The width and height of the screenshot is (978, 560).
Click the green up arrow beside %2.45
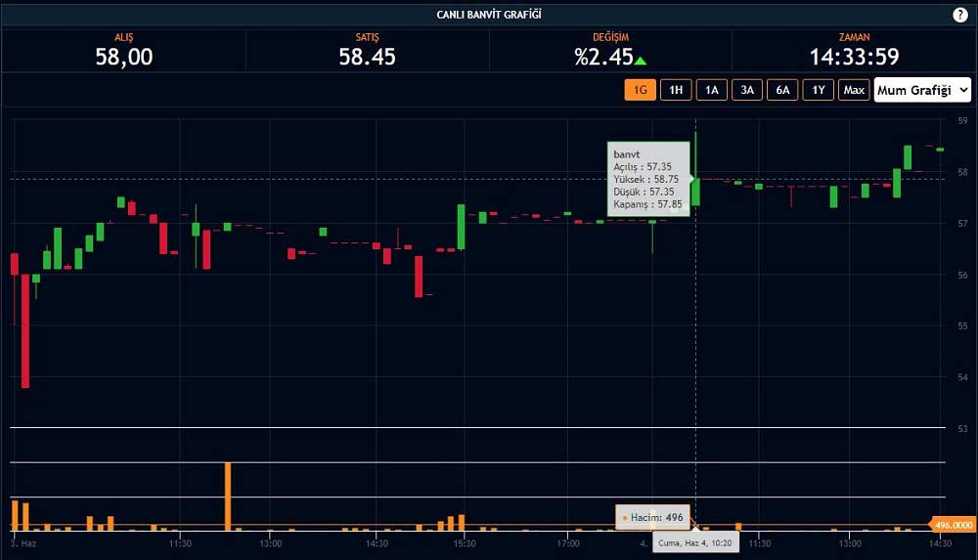click(641, 61)
